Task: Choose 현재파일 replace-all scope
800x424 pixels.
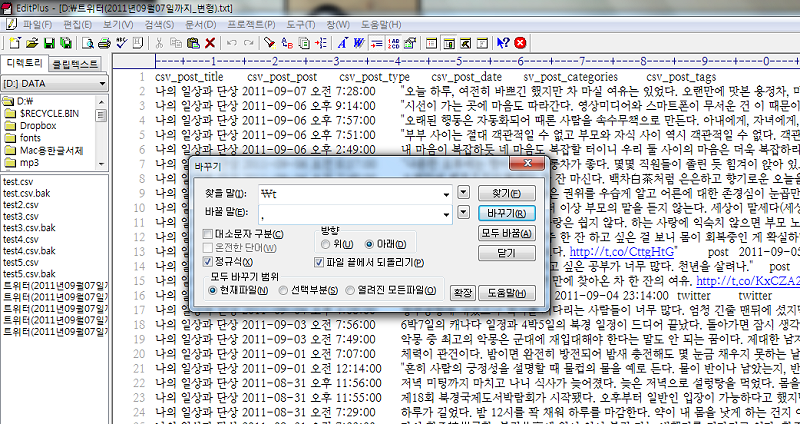Action: click(x=213, y=290)
